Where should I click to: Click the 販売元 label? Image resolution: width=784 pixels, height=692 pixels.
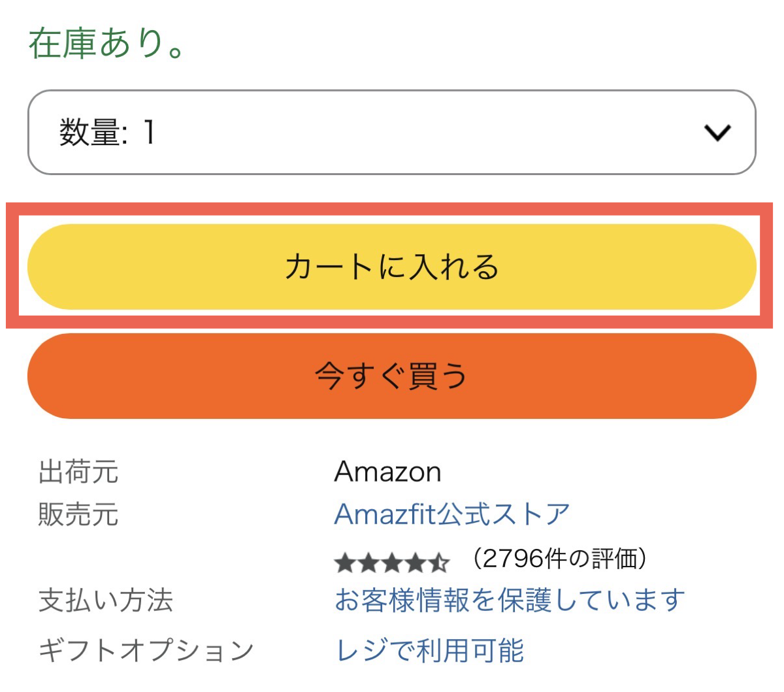[x=78, y=514]
